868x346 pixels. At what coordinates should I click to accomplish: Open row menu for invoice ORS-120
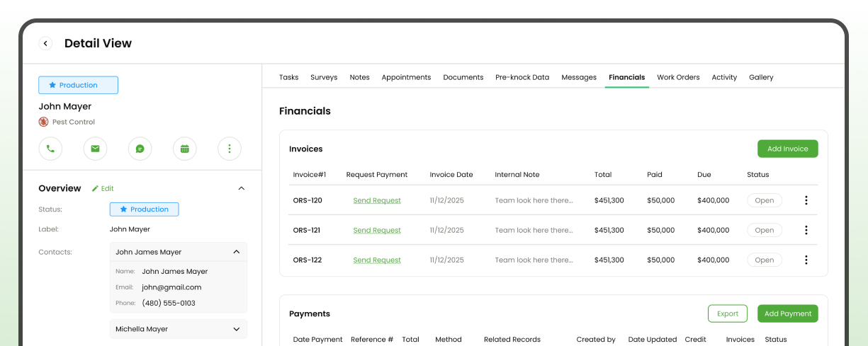click(806, 200)
